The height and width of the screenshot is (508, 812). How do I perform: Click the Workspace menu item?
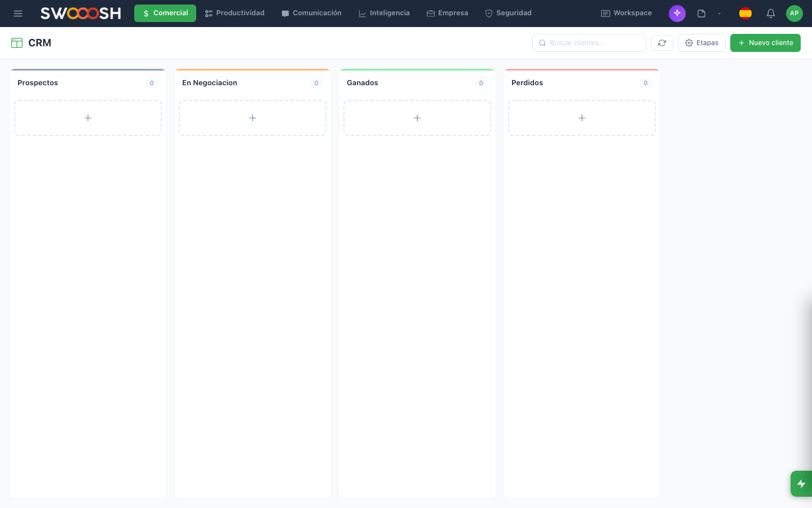[x=626, y=13]
